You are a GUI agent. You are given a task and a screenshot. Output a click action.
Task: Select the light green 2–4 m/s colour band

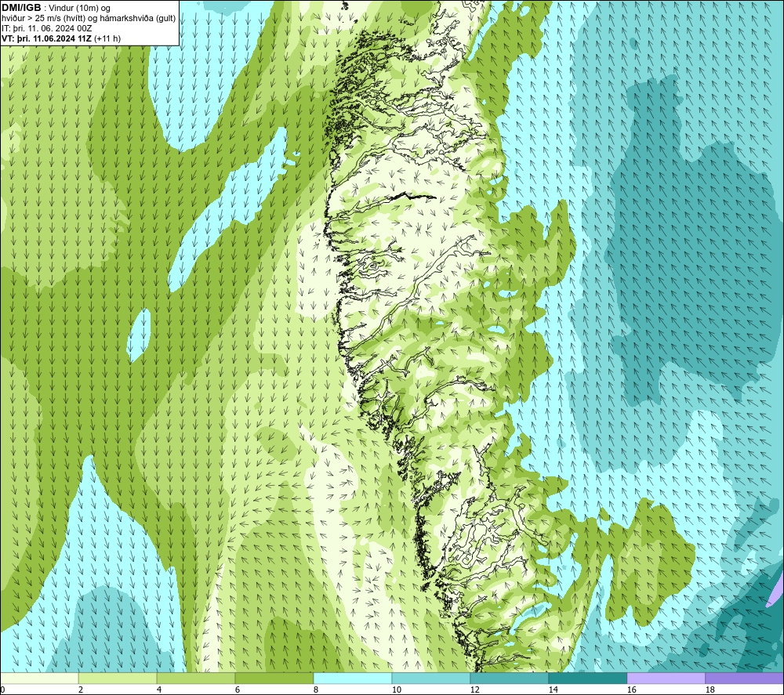(118, 678)
